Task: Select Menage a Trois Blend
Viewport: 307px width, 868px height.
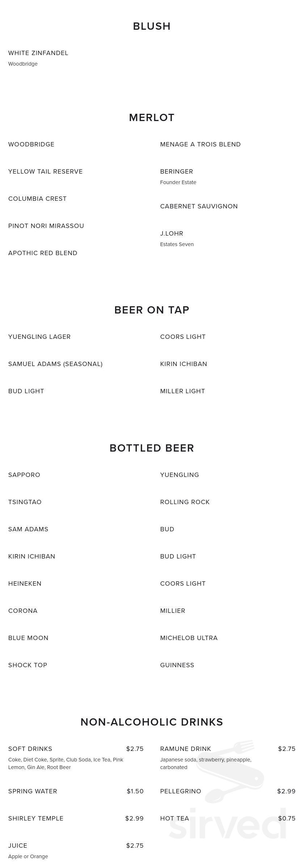Action: click(x=200, y=144)
